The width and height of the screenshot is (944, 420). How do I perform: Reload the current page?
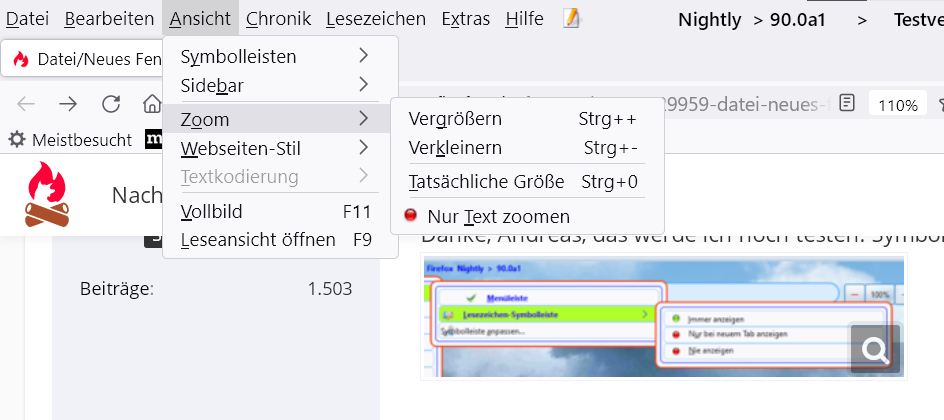pos(111,104)
